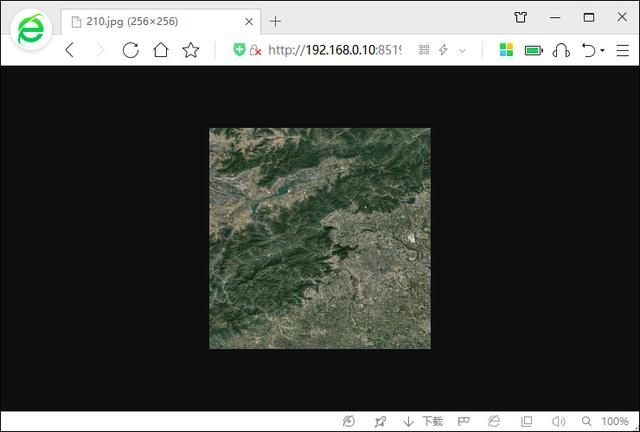Expand the address bar dropdown arrow

462,51
